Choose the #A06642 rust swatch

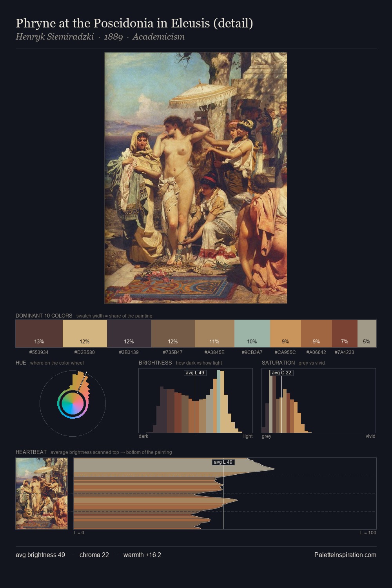(x=316, y=334)
